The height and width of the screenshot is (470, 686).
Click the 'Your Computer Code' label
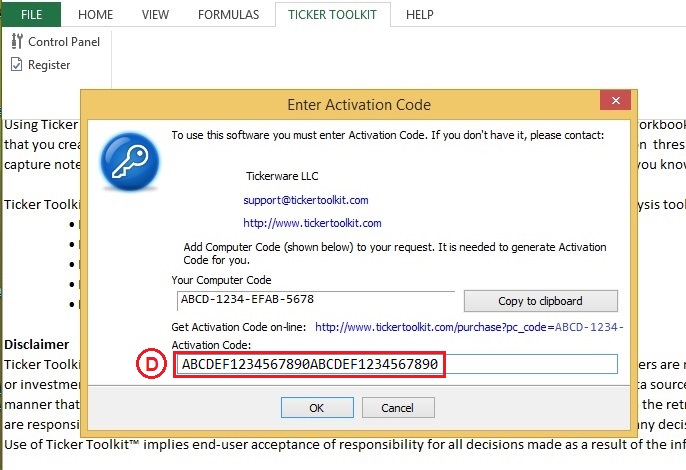221,280
